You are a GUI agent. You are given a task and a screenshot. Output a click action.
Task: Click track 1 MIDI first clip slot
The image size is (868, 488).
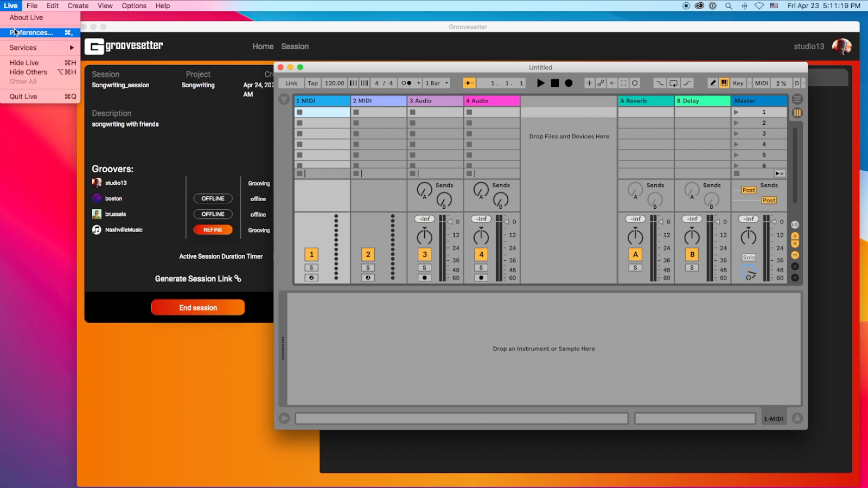pyautogui.click(x=322, y=112)
